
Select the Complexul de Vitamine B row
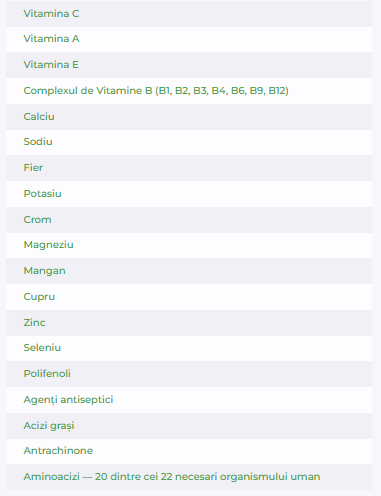pyautogui.click(x=189, y=91)
